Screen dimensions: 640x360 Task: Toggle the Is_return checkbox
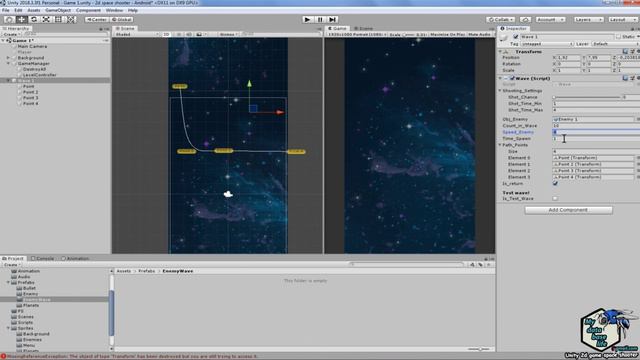tap(555, 184)
